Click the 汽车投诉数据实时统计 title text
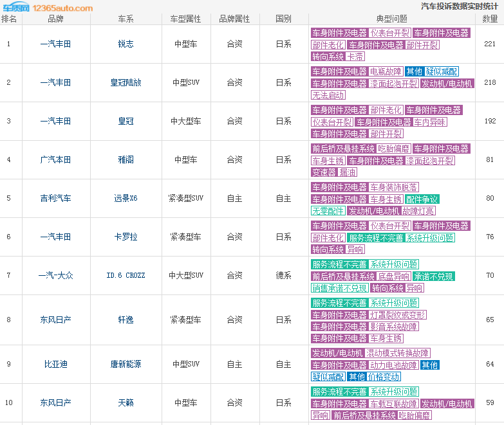 coord(460,6)
